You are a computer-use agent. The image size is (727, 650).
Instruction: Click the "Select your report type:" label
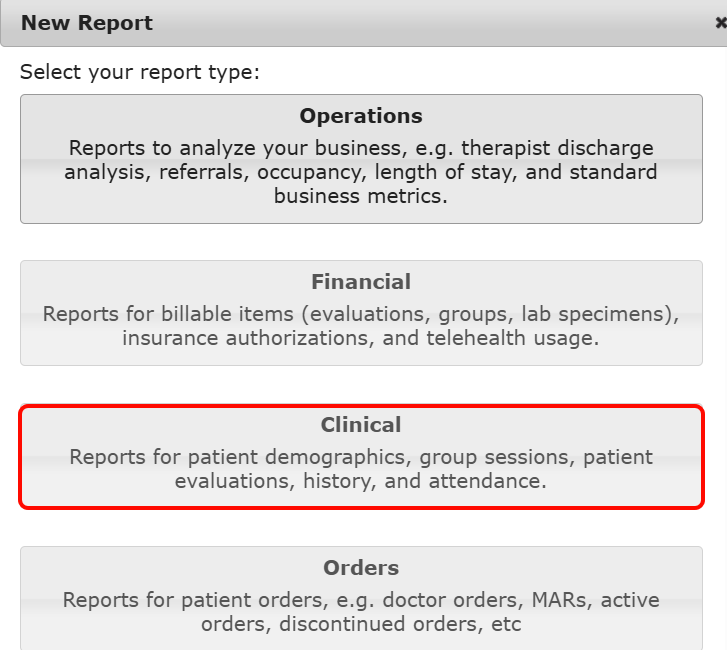pyautogui.click(x=140, y=72)
